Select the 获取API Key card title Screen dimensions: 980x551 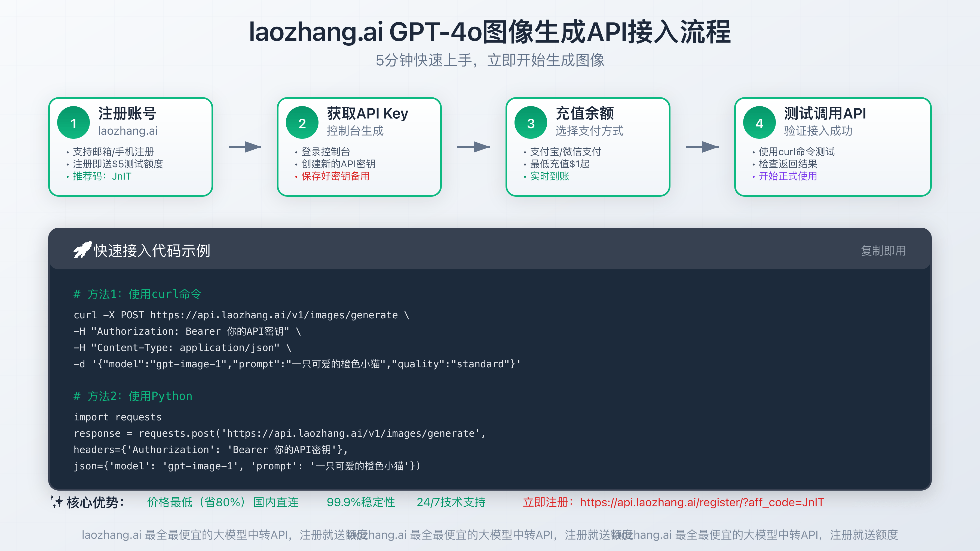pyautogui.click(x=367, y=113)
